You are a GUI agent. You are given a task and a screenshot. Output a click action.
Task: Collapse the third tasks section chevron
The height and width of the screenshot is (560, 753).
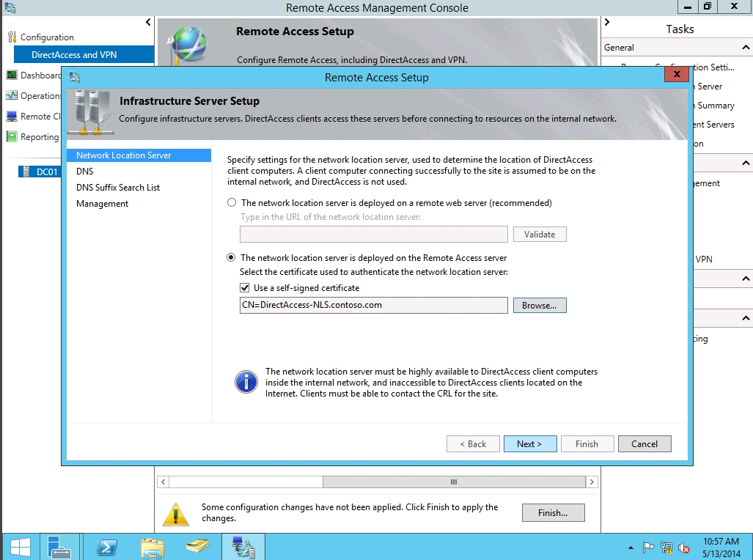pos(746,279)
